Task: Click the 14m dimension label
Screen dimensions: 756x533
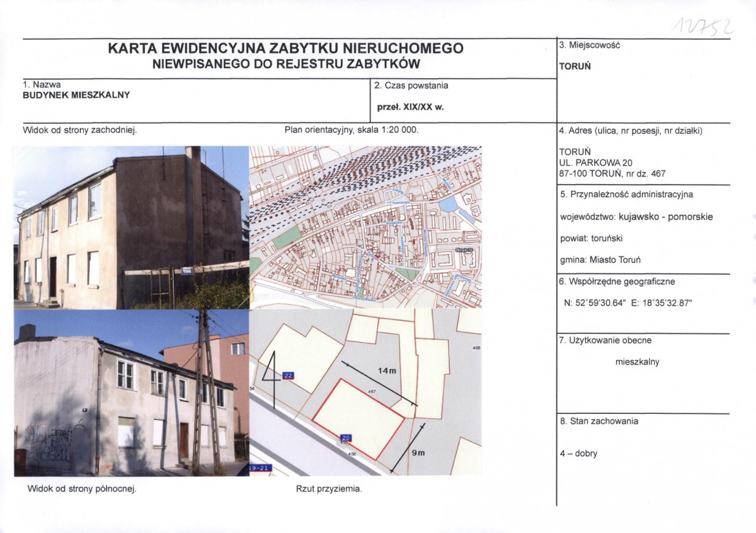Action: (387, 371)
